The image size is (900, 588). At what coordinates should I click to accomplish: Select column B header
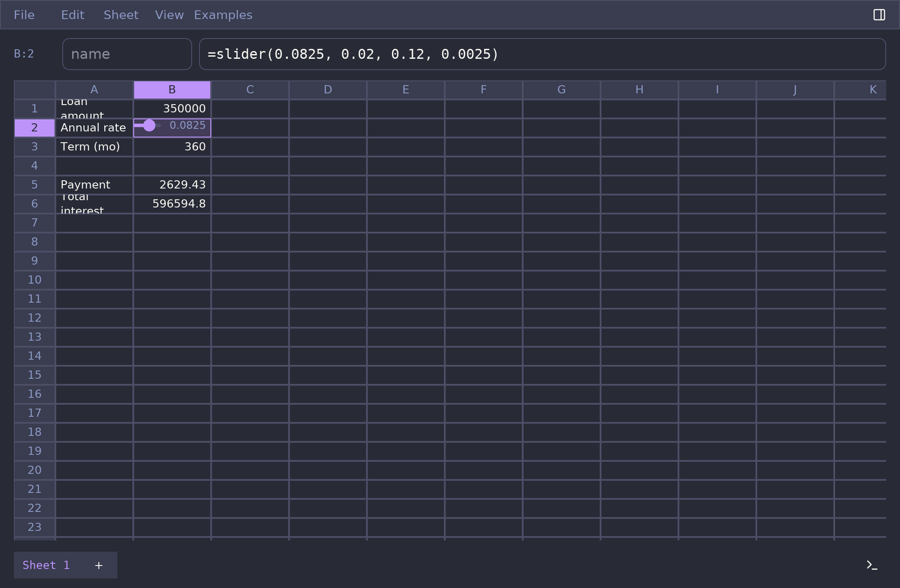172,90
